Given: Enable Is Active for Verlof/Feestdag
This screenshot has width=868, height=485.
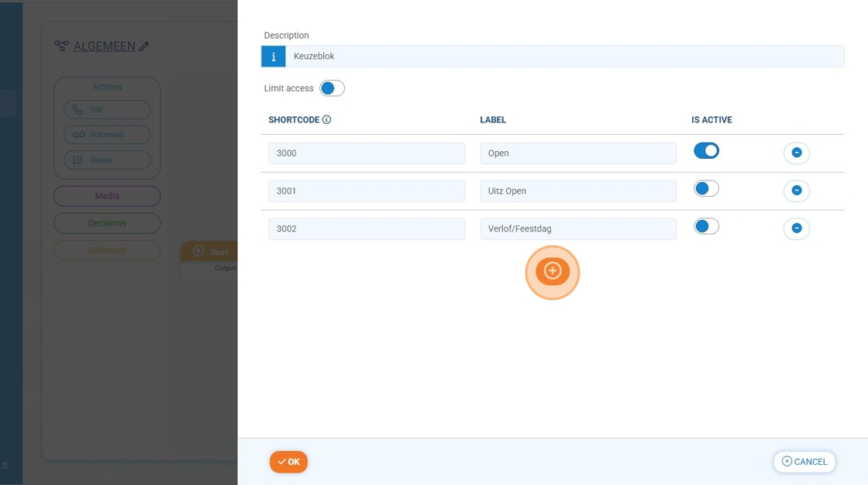Looking at the screenshot, I should click(706, 226).
